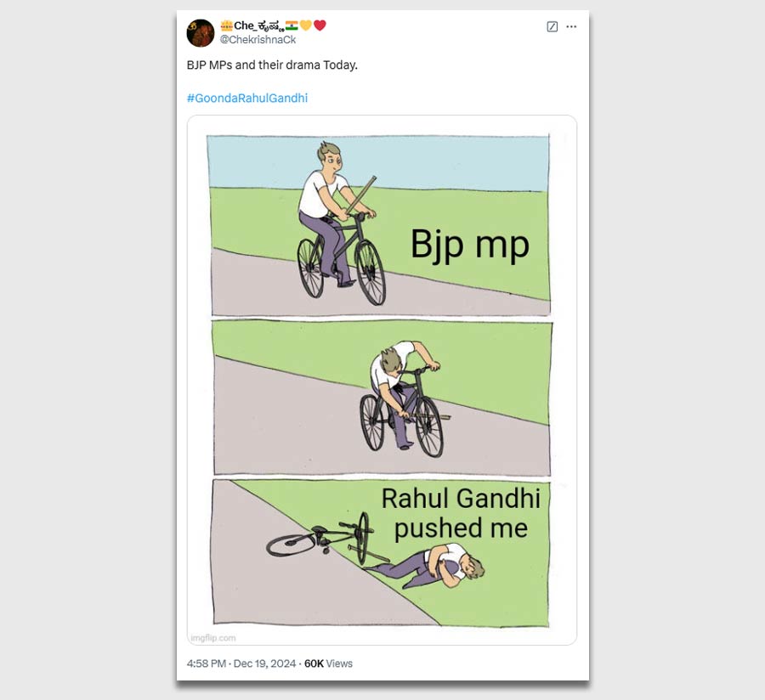Open the three-dot more options menu
765x700 pixels.
571,26
